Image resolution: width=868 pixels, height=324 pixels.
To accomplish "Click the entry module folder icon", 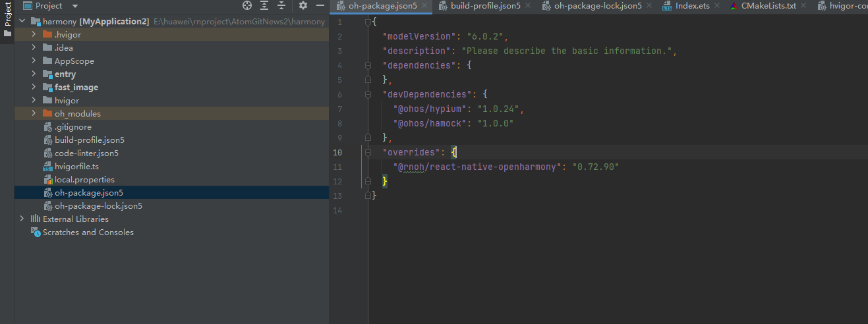I will [x=47, y=74].
